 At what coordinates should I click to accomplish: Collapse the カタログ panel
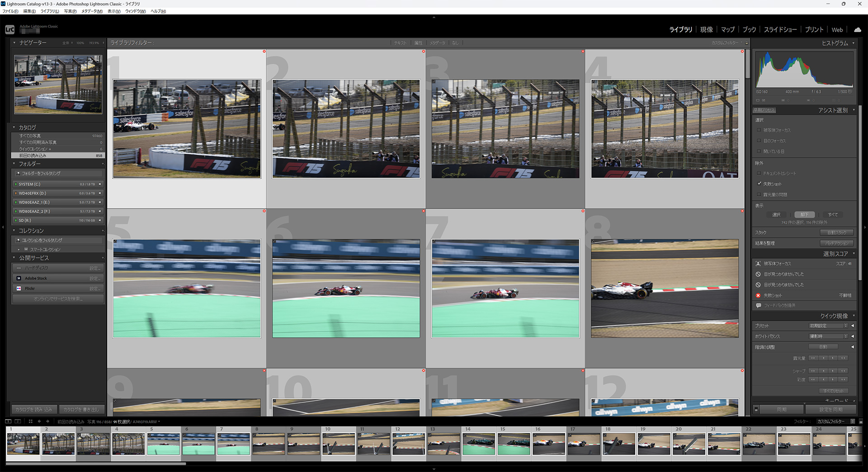[x=14, y=128]
